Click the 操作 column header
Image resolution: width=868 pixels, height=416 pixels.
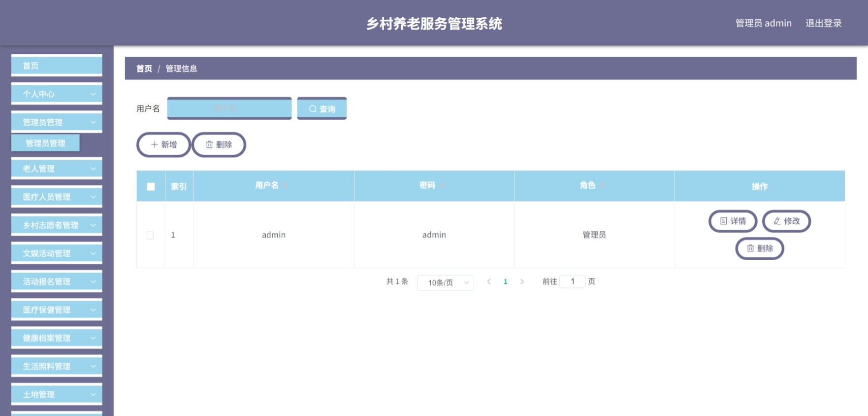pyautogui.click(x=760, y=186)
